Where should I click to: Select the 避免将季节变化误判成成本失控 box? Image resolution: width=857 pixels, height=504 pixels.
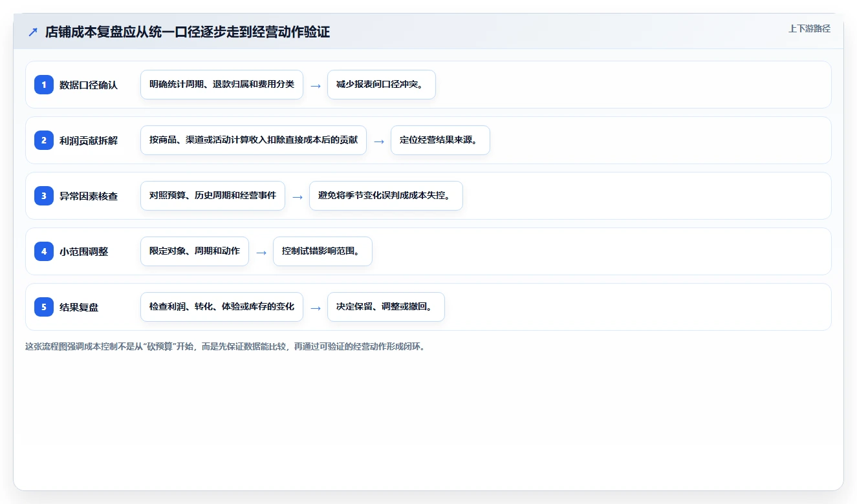386,196
